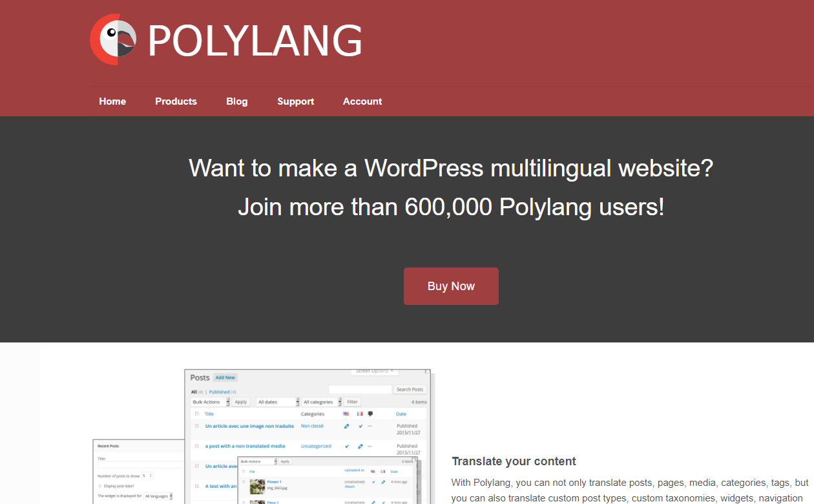Open the All categories dropdown
The image size is (814, 504).
click(321, 402)
